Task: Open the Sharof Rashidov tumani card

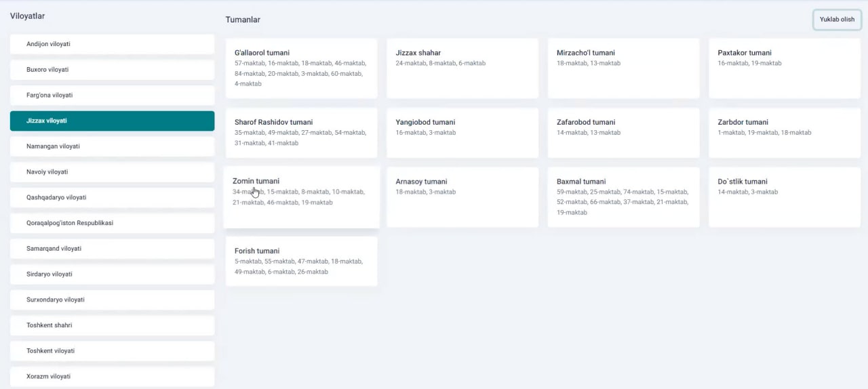Action: click(302, 133)
